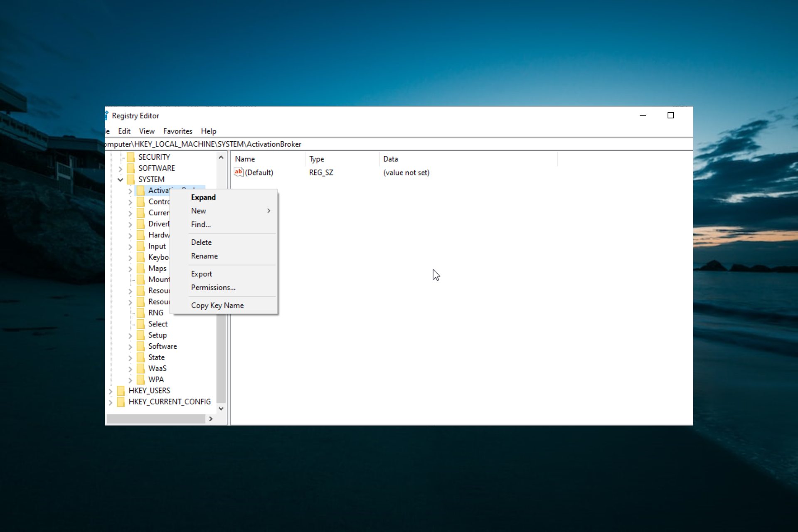Select the WaaS key label
This screenshot has height=532, width=798.
click(x=158, y=369)
